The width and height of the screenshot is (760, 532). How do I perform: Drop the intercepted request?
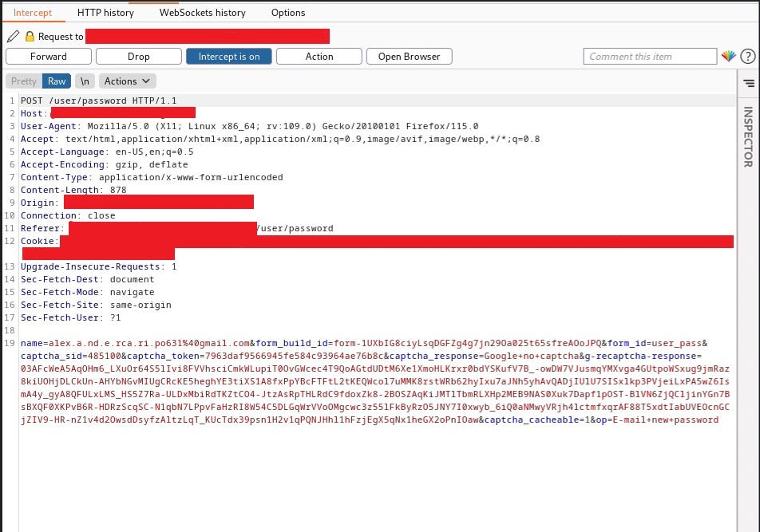[137, 56]
